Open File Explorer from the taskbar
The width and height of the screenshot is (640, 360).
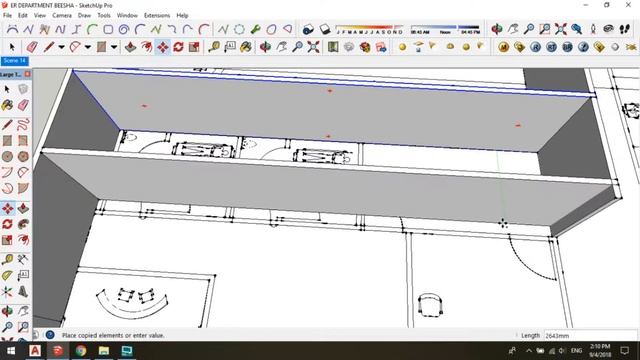(x=104, y=351)
